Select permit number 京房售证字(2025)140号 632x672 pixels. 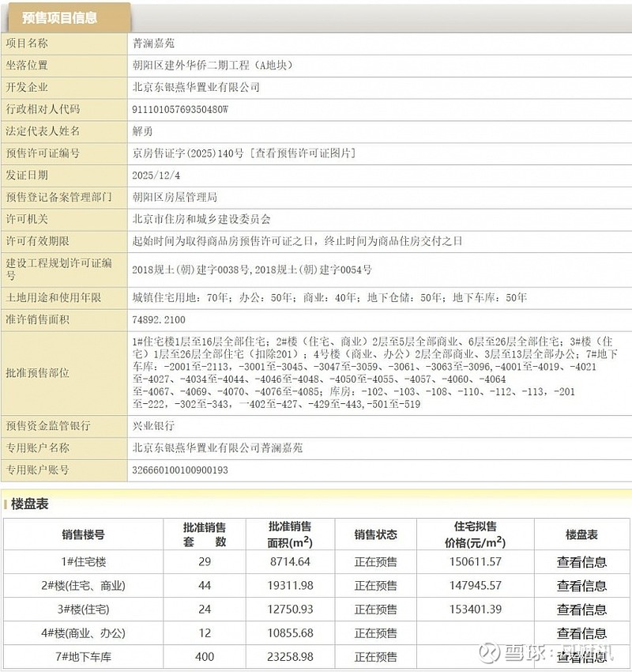click(188, 153)
